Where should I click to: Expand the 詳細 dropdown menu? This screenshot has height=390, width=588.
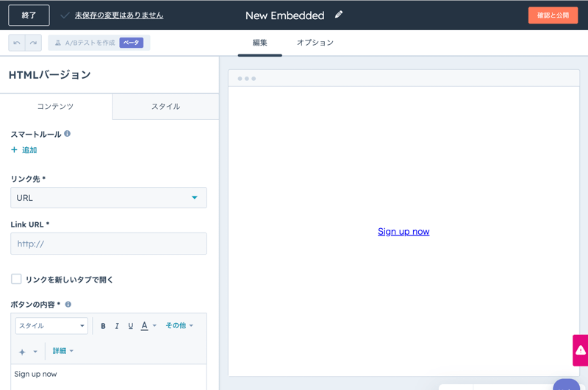click(x=62, y=351)
